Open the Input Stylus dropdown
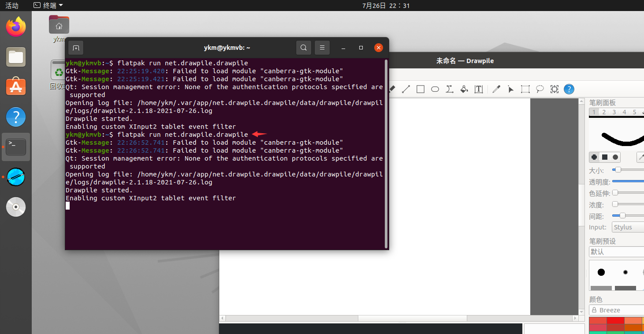644x334 pixels. point(628,227)
